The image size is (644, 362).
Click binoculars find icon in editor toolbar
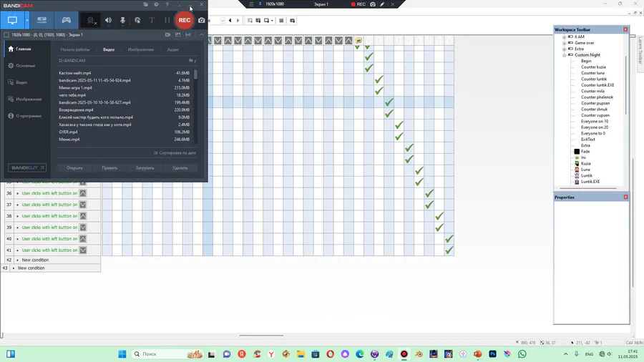pyautogui.click(x=292, y=20)
